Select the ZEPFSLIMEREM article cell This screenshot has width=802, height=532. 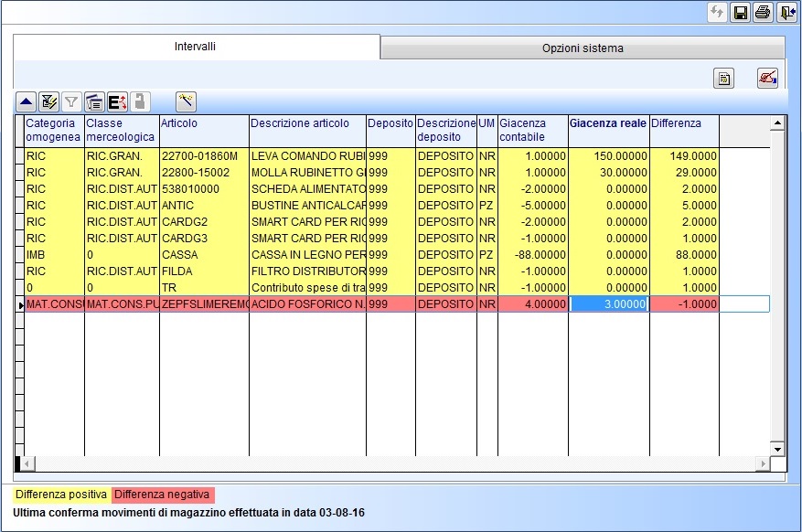click(204, 304)
